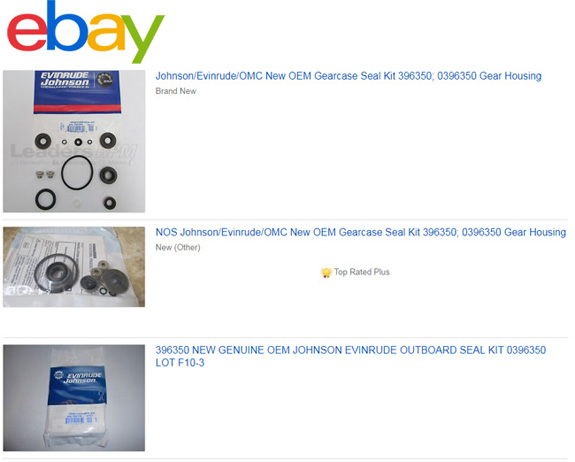Screen dimensions: 575x462
Task: Click the red e of the eBay logo
Action: click(27, 33)
